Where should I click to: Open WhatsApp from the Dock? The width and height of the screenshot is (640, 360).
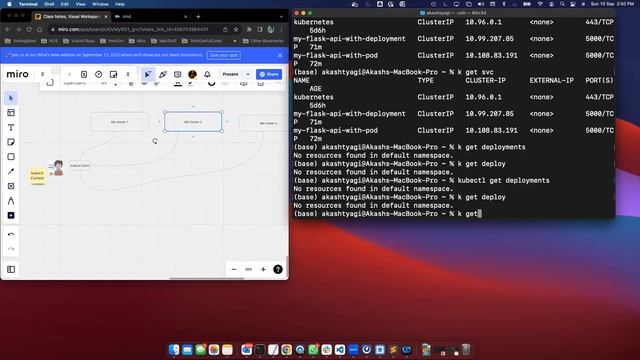click(313, 350)
